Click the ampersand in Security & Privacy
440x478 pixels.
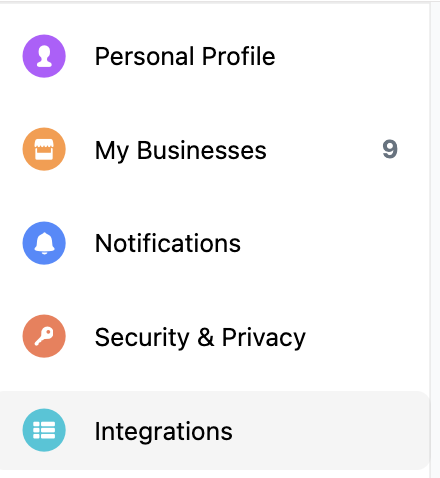coord(206,337)
